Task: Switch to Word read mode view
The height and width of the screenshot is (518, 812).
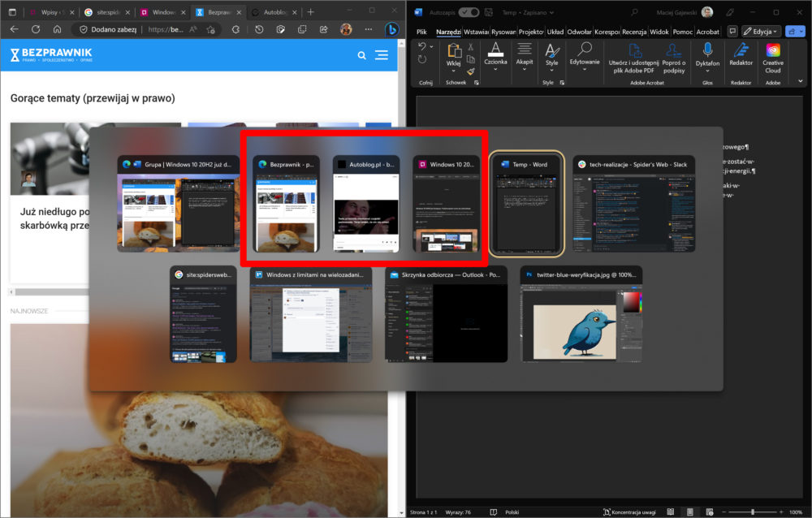Action: click(671, 512)
